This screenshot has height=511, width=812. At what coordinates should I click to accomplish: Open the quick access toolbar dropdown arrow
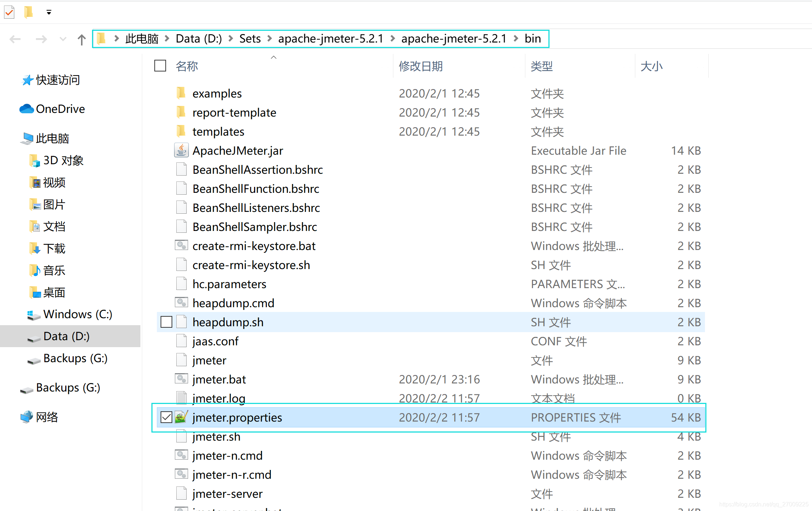pos(49,12)
